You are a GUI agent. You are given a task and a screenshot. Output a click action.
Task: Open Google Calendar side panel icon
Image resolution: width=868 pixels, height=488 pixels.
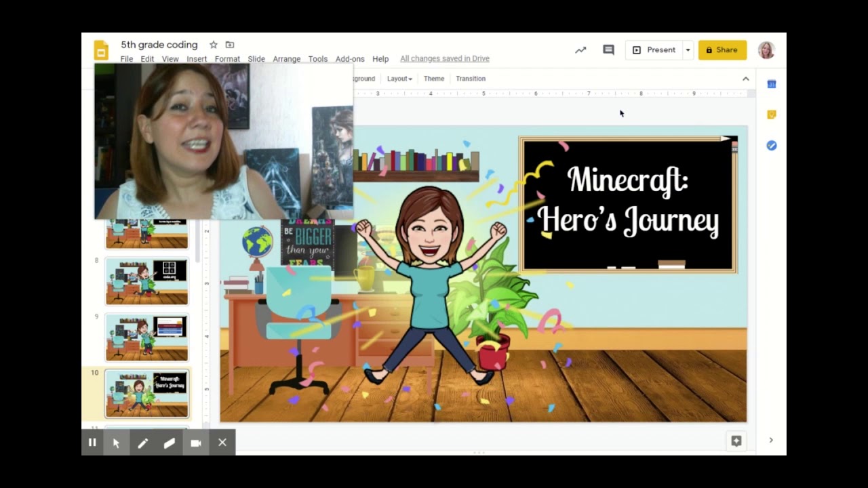pyautogui.click(x=772, y=84)
